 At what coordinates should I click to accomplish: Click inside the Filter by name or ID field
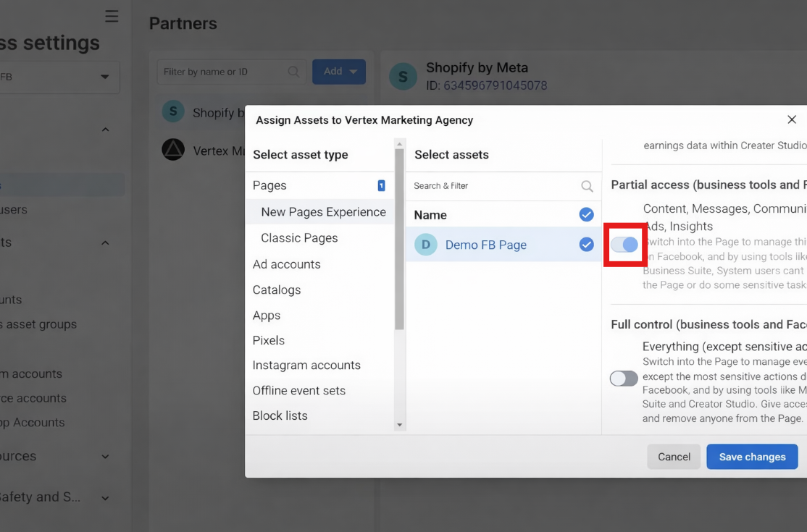click(217, 72)
